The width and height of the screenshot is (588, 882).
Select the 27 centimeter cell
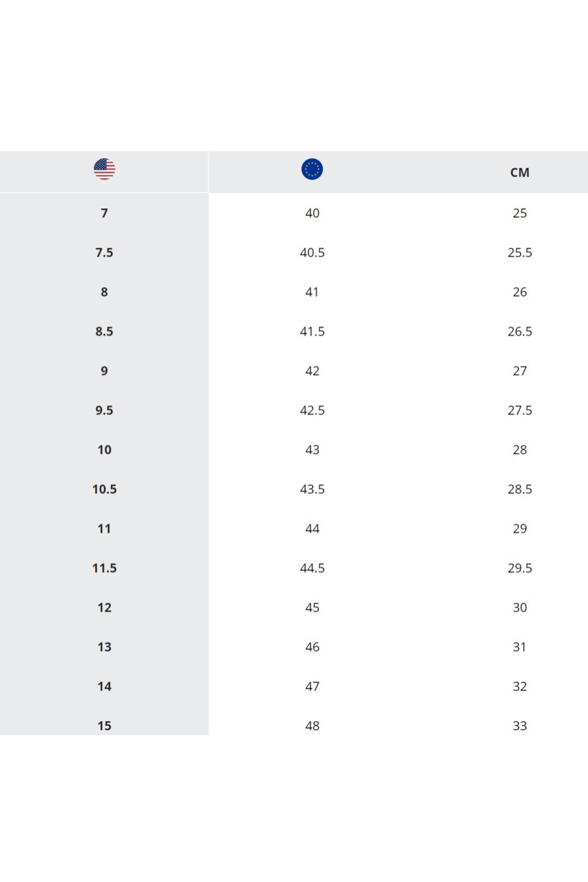coord(519,371)
